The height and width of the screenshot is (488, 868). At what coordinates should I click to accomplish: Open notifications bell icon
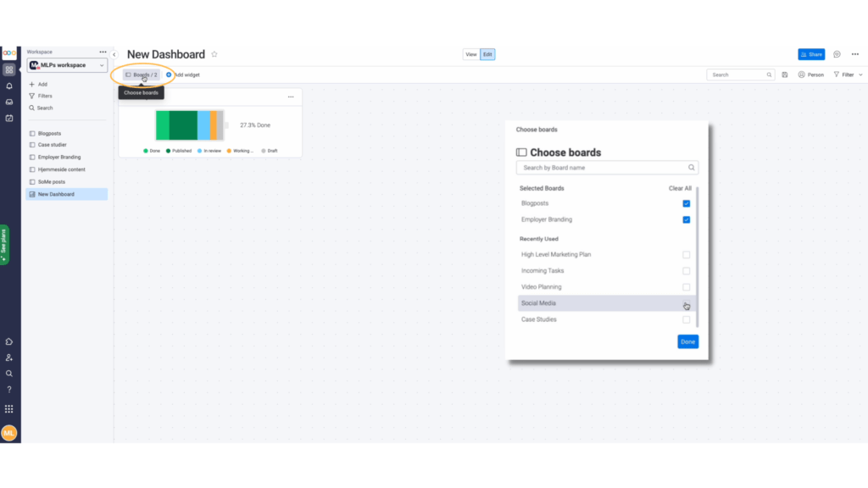tap(9, 86)
